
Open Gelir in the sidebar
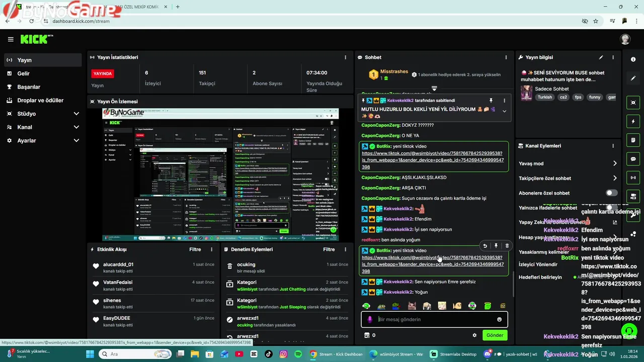(x=42, y=73)
